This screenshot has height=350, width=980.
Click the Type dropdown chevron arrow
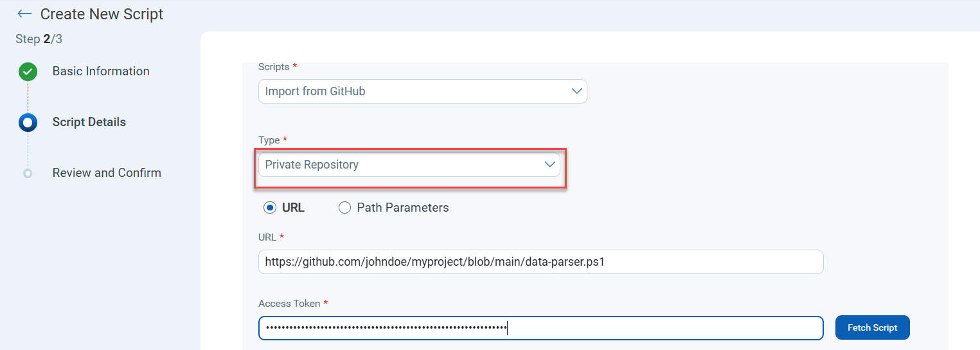click(x=549, y=165)
